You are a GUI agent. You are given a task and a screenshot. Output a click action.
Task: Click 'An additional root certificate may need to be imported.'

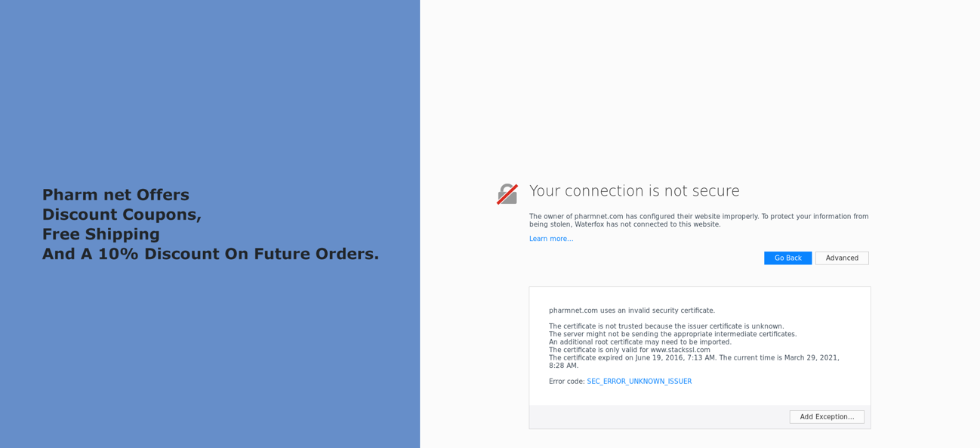coord(640,342)
